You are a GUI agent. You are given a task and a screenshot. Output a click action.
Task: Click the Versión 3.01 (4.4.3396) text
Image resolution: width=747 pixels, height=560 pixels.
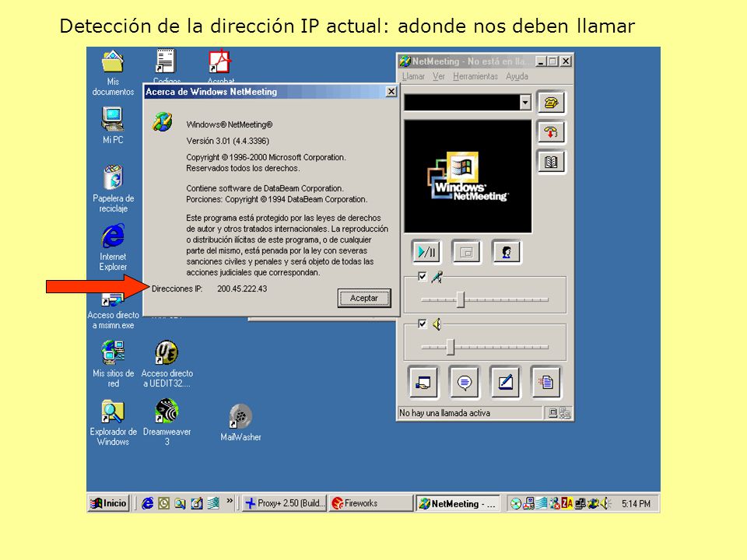click(228, 141)
